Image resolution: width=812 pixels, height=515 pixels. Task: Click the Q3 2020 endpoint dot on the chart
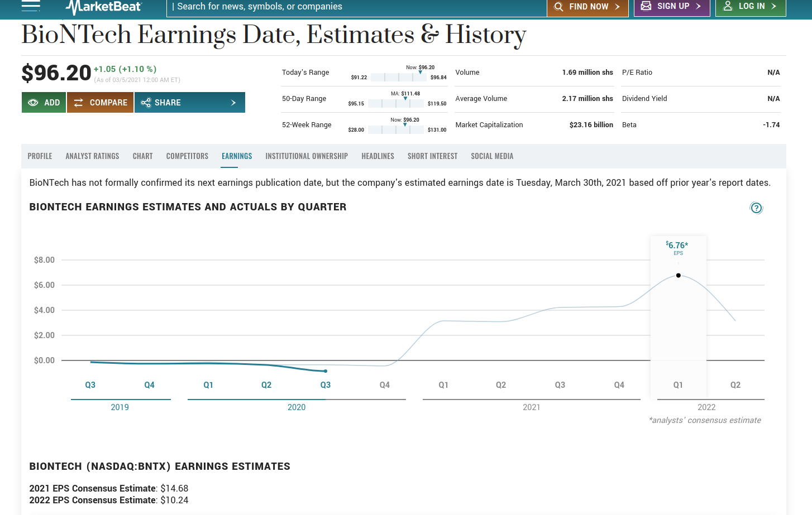[x=326, y=371]
